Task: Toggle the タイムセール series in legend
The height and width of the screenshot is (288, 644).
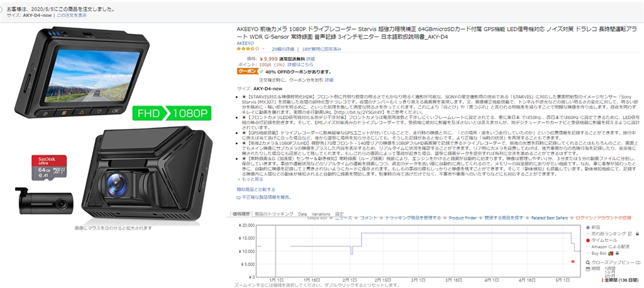Action: (602, 240)
